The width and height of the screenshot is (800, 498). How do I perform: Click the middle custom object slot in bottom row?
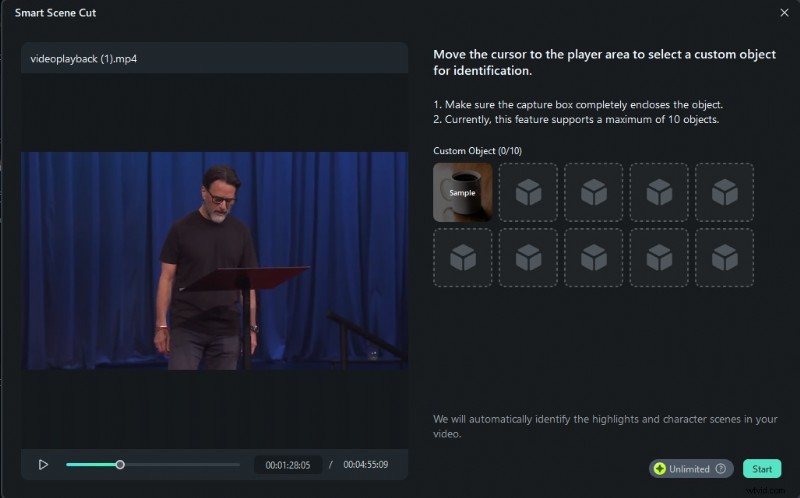(x=593, y=258)
